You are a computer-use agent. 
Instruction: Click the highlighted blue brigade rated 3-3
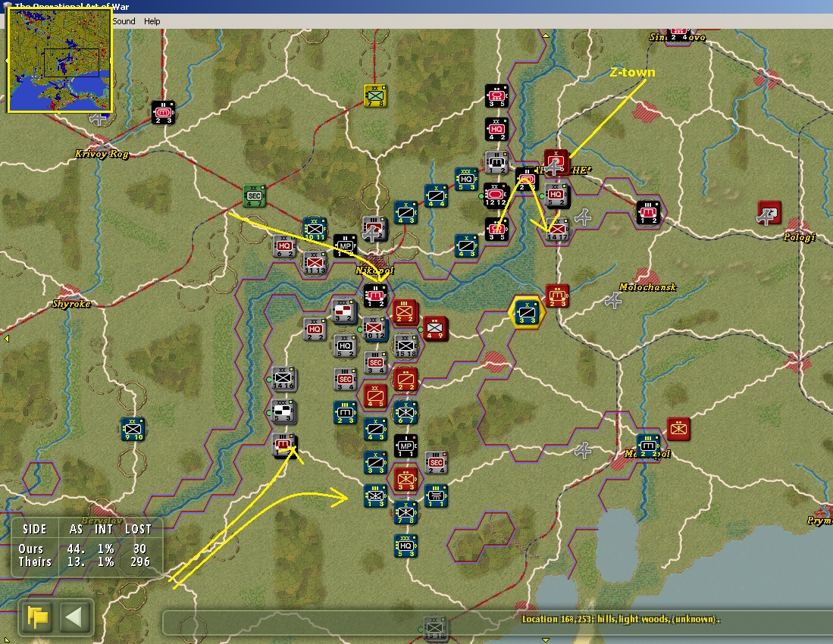point(527,312)
